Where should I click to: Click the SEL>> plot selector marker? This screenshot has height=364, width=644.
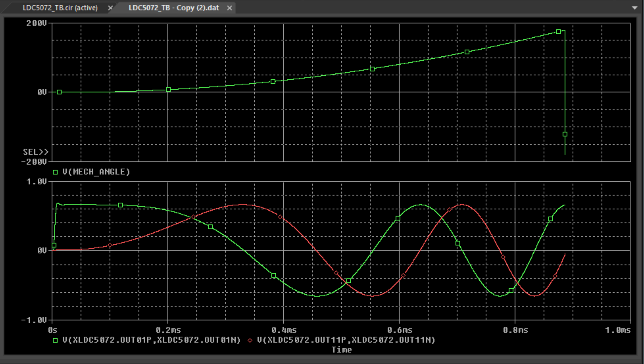[x=36, y=152]
